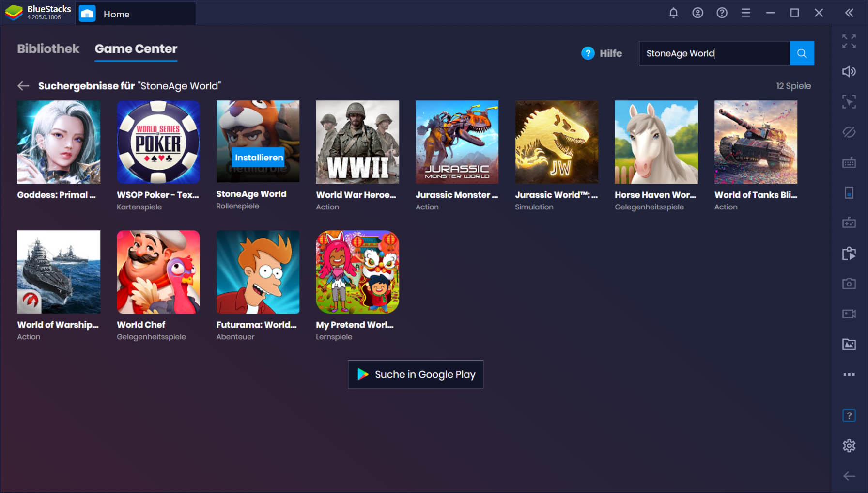Open the multi-instance manager icon
The height and width of the screenshot is (493, 868).
pyautogui.click(x=849, y=253)
